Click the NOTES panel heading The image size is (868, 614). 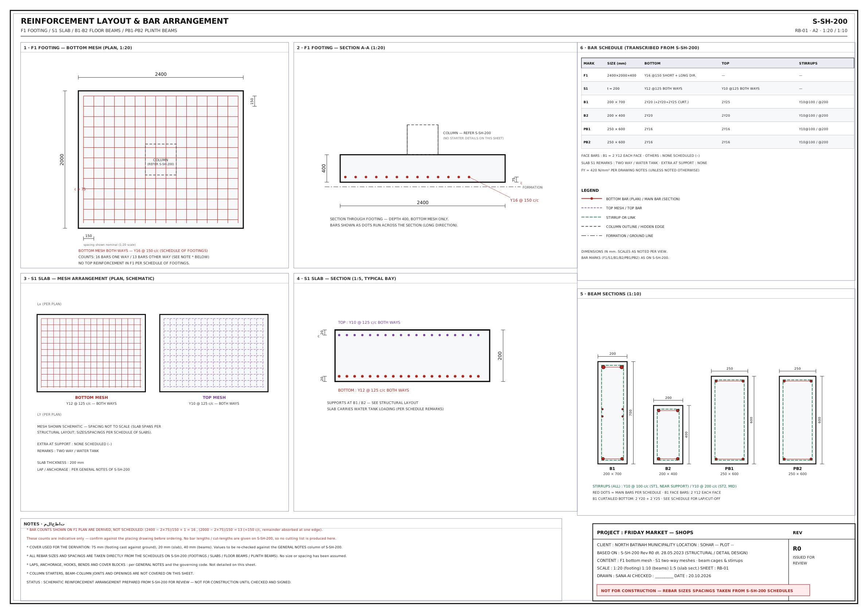click(x=44, y=524)
